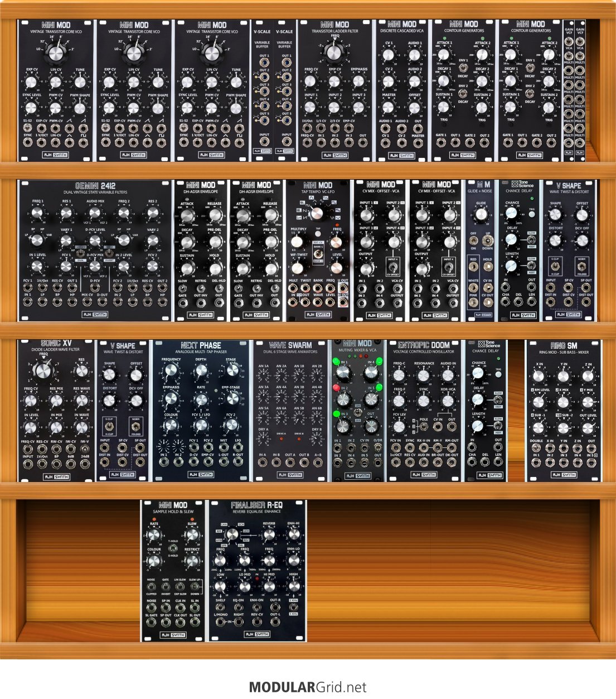Click the WHITE noise jack on Glide + Noise

coord(473,288)
